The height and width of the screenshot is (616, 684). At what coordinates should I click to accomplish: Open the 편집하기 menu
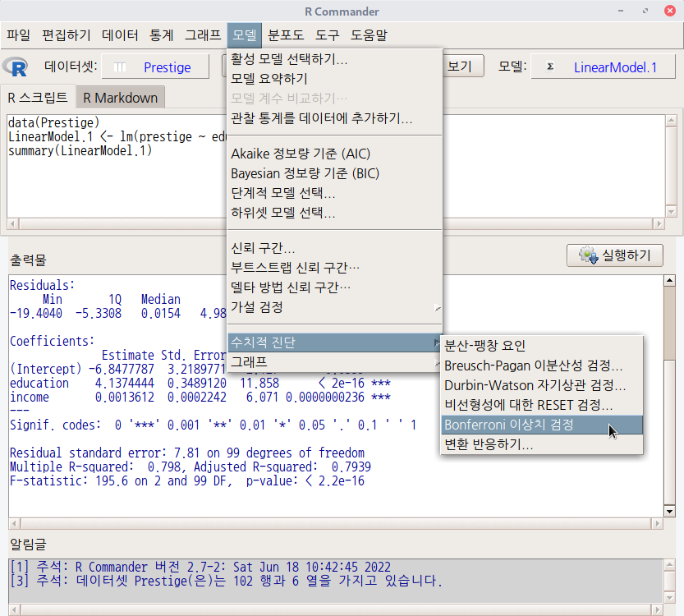pyautogui.click(x=66, y=34)
